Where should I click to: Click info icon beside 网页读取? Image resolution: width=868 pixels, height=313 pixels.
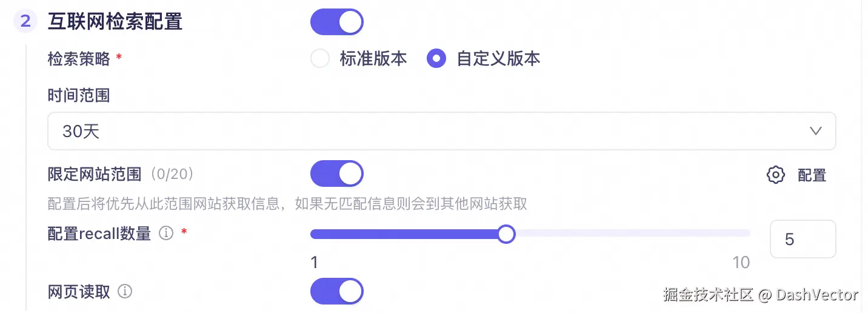click(x=125, y=292)
